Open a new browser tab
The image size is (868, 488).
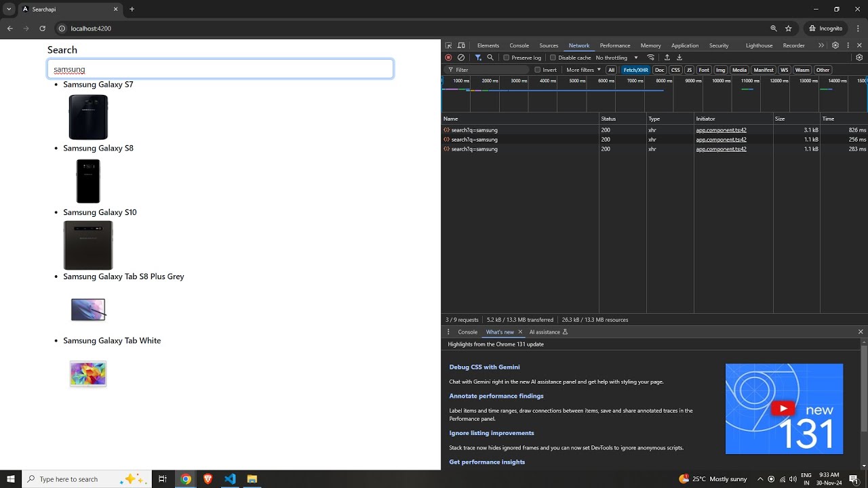tap(132, 9)
